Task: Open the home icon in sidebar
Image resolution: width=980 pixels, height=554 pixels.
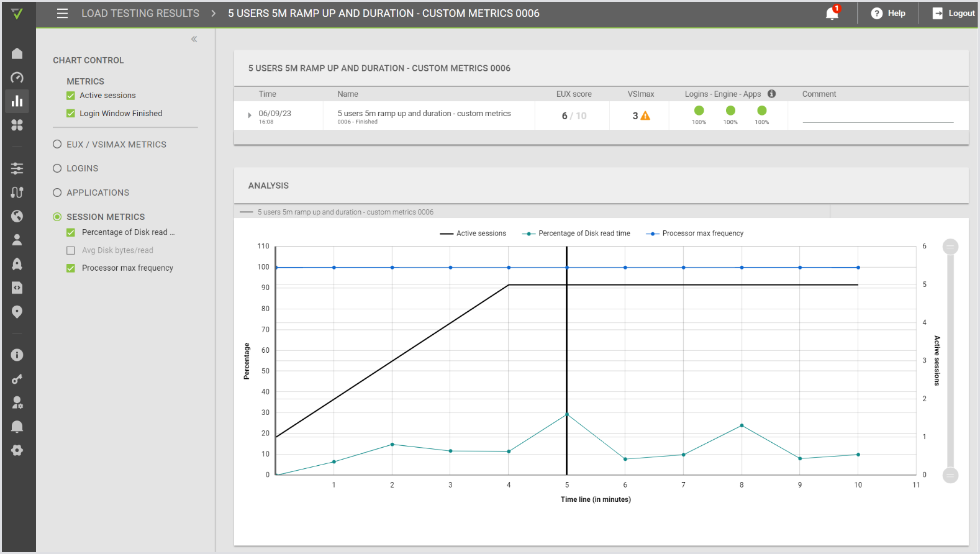Action: click(17, 53)
